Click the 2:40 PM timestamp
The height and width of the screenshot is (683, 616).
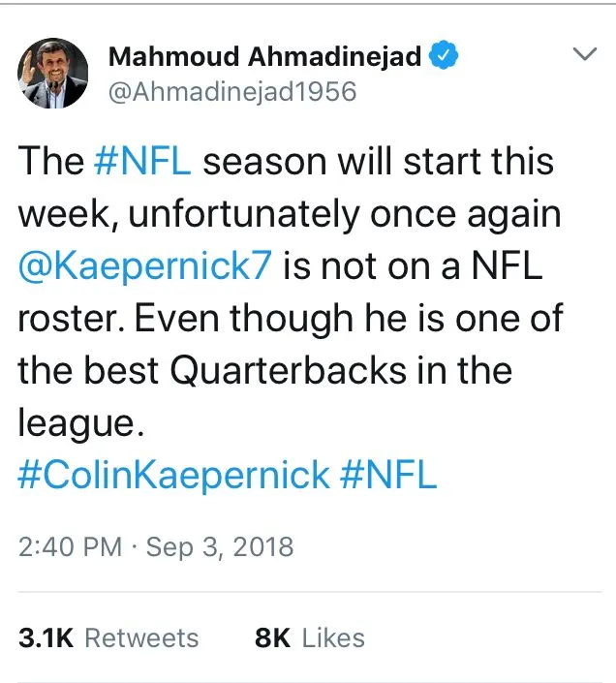point(70,547)
